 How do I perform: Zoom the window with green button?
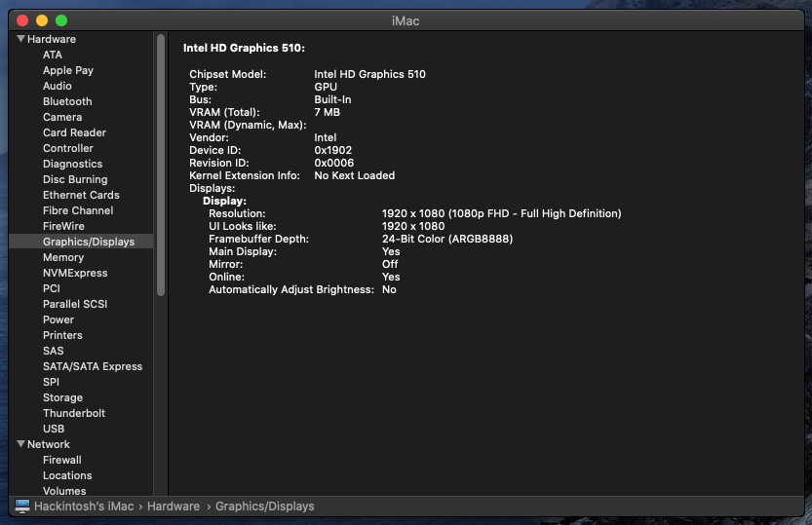click(x=61, y=20)
